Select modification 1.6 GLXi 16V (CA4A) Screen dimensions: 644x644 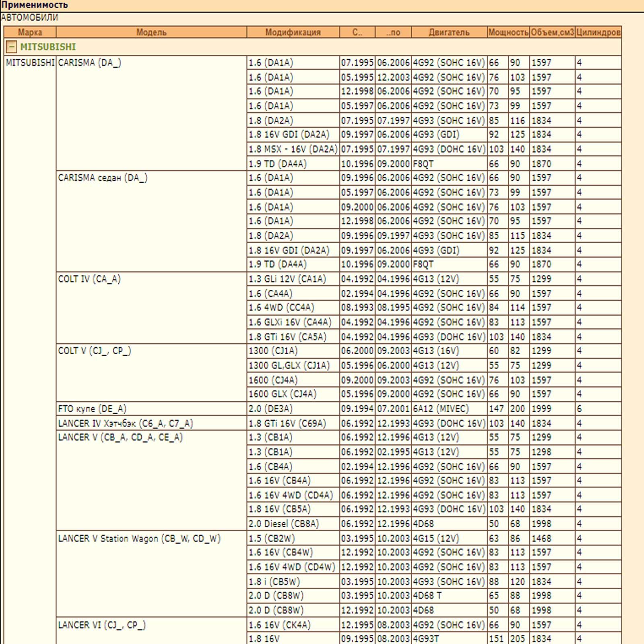click(293, 322)
